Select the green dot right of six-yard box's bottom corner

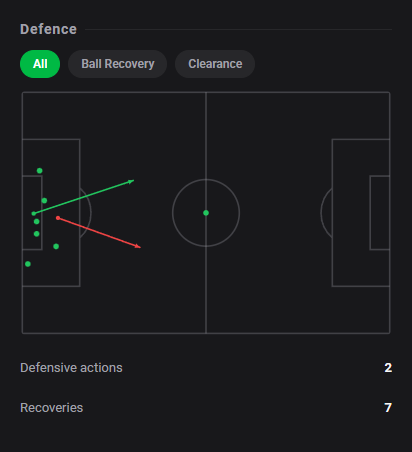coord(56,246)
